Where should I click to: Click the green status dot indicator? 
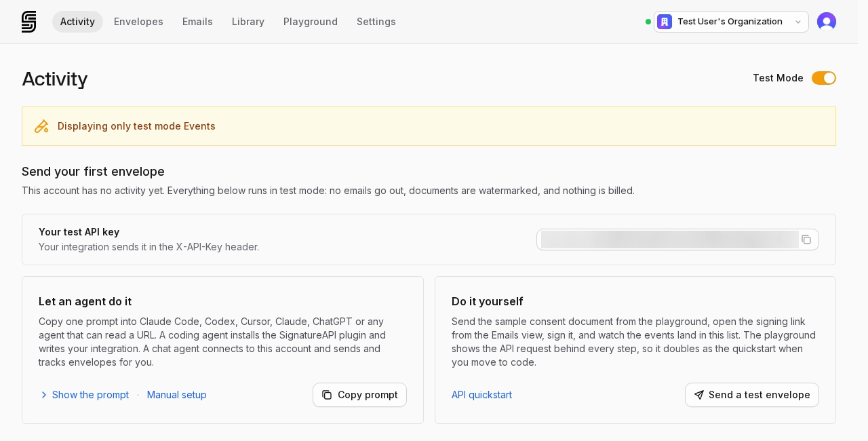tap(648, 22)
